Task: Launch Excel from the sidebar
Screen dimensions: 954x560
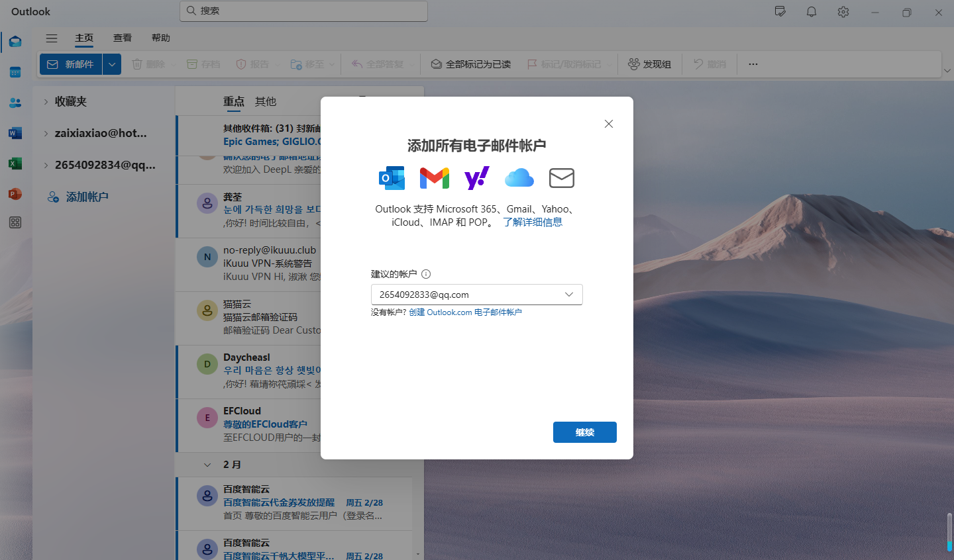Action: [15, 163]
